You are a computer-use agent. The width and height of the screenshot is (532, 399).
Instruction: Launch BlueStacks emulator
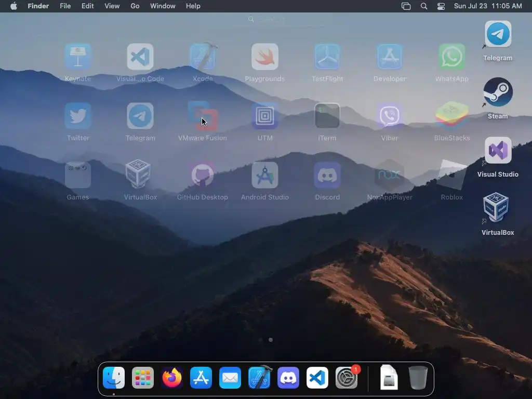click(452, 116)
